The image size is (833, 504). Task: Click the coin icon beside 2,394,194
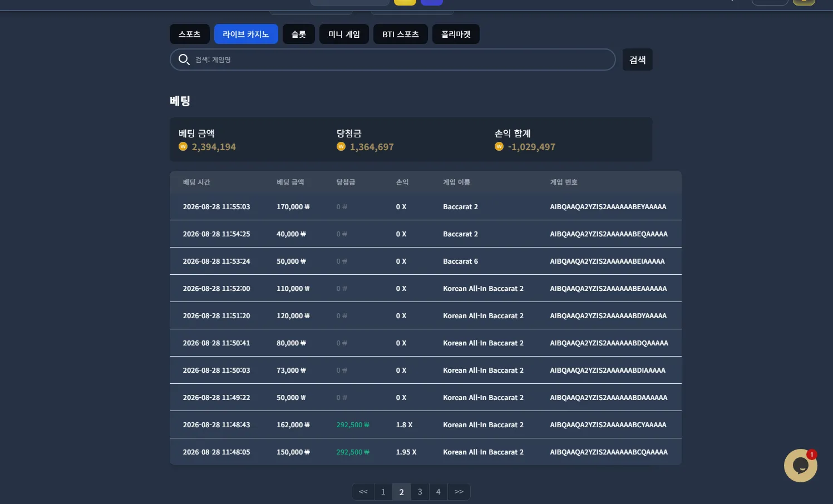coord(183,146)
